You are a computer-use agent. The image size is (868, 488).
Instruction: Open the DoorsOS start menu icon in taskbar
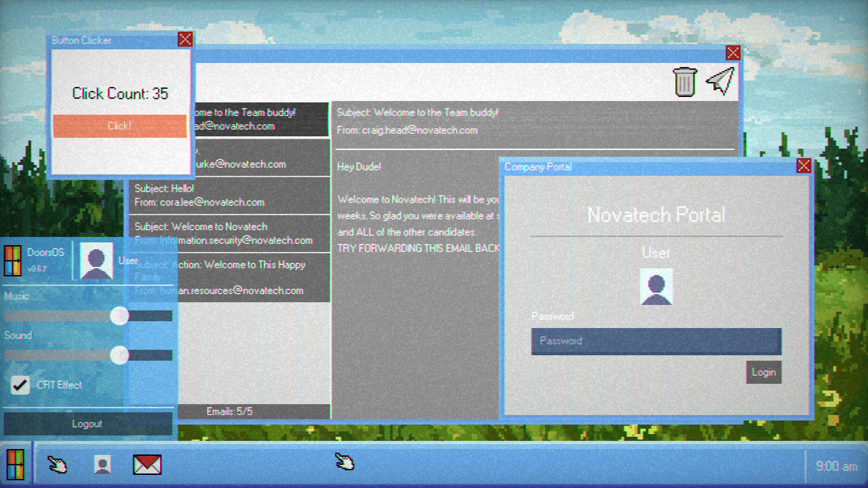(x=15, y=464)
